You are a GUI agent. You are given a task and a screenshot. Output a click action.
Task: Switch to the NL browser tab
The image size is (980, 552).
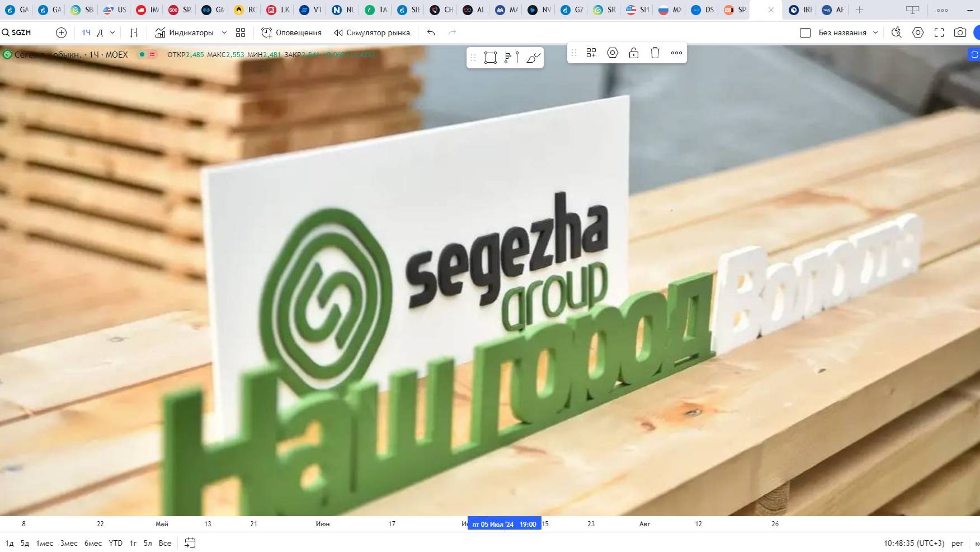click(343, 10)
